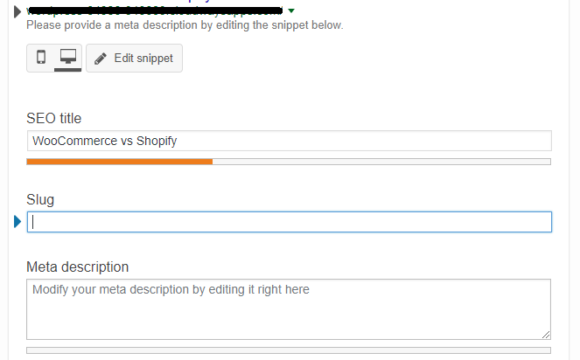The height and width of the screenshot is (360, 580).
Task: Switch to mobile snippet preview
Action: (x=41, y=58)
